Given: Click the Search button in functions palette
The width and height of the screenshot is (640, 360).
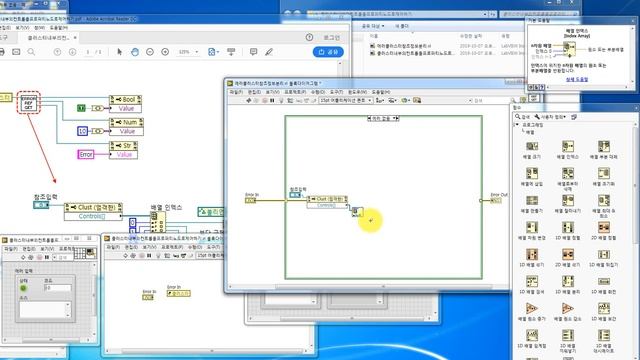Looking at the screenshot, I should coord(523,117).
